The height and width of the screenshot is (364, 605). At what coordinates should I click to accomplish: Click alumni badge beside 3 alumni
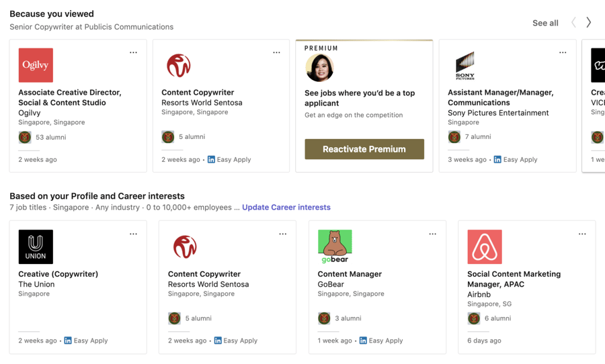tap(324, 318)
